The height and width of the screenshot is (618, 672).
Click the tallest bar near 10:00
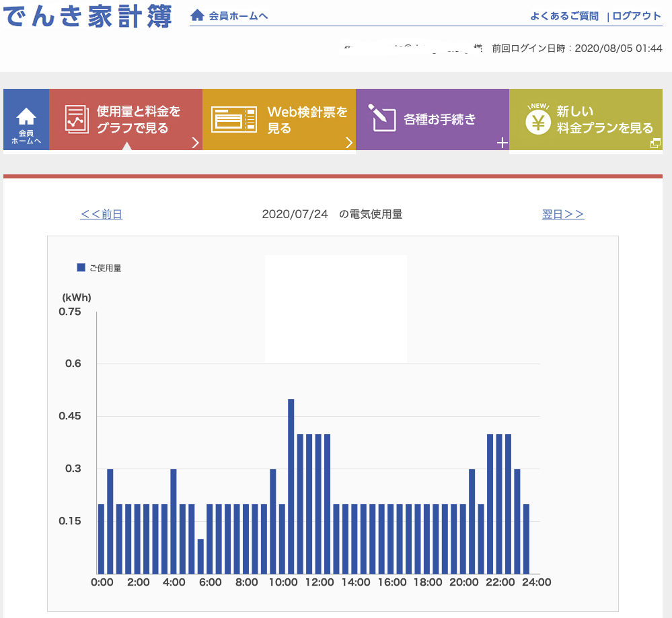pyautogui.click(x=291, y=486)
